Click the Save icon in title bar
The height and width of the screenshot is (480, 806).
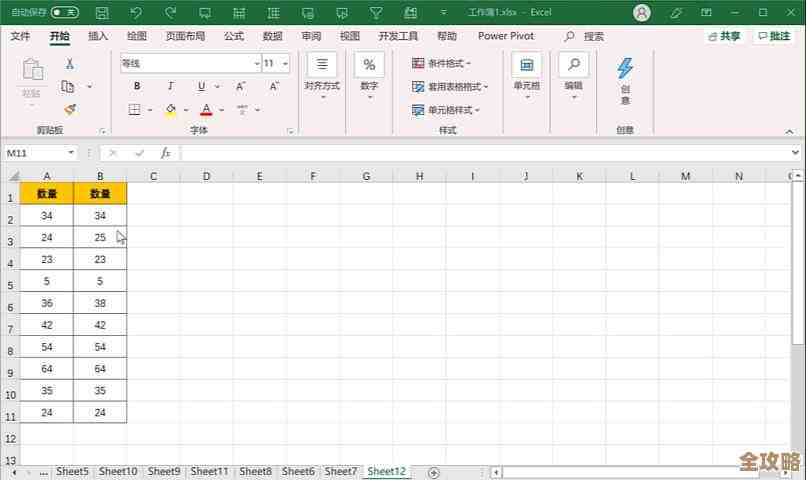102,13
